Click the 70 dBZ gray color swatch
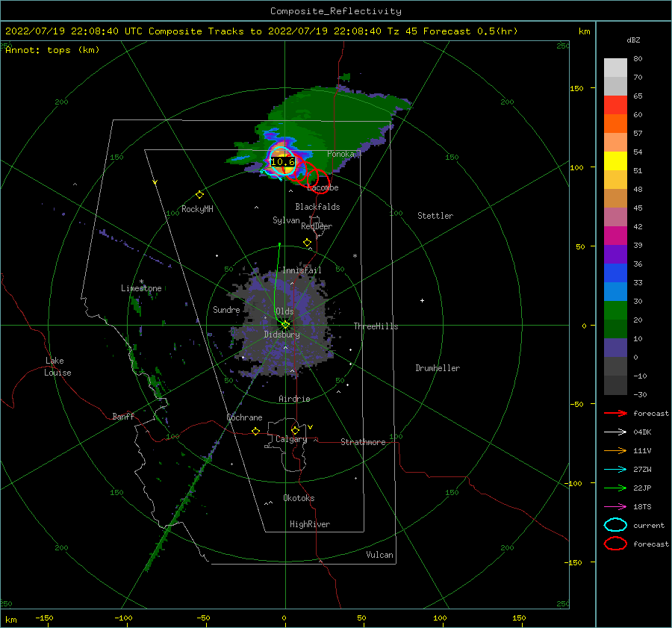Image resolution: width=672 pixels, height=628 pixels. [615, 87]
